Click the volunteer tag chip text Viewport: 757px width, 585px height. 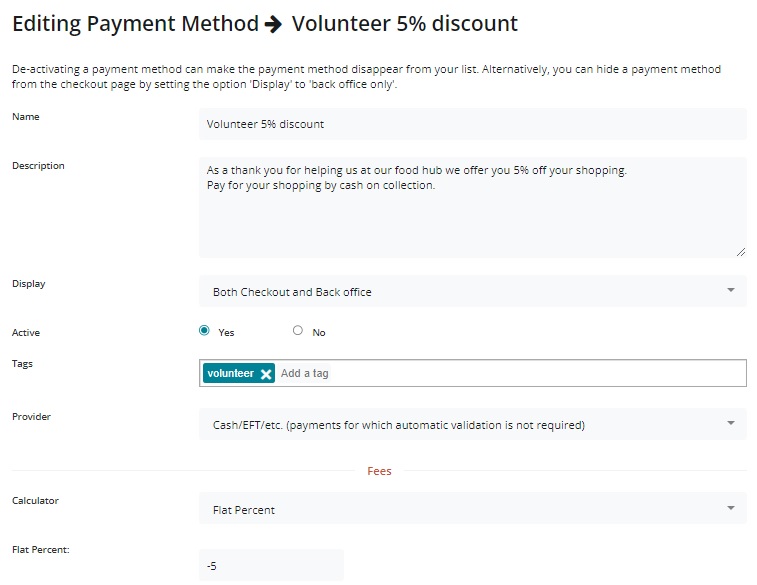point(231,373)
